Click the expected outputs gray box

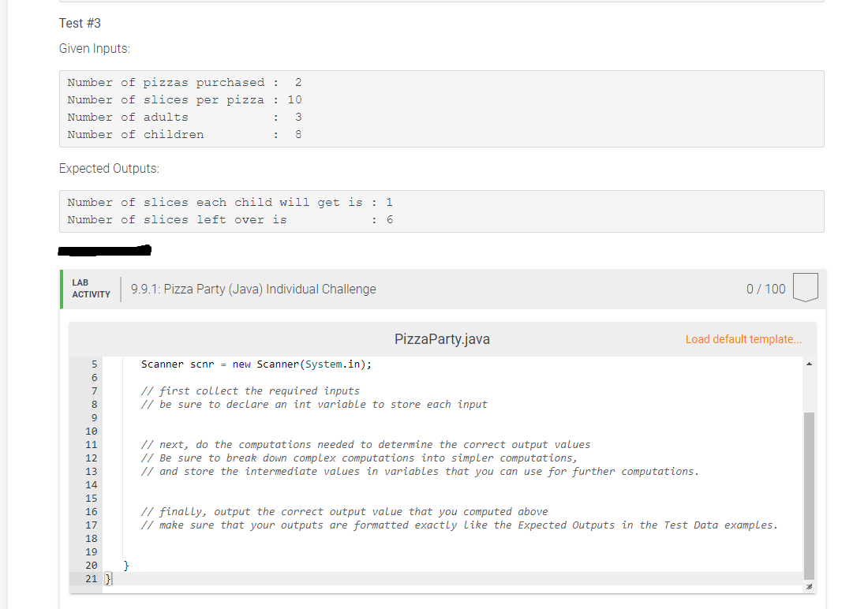[x=442, y=211]
